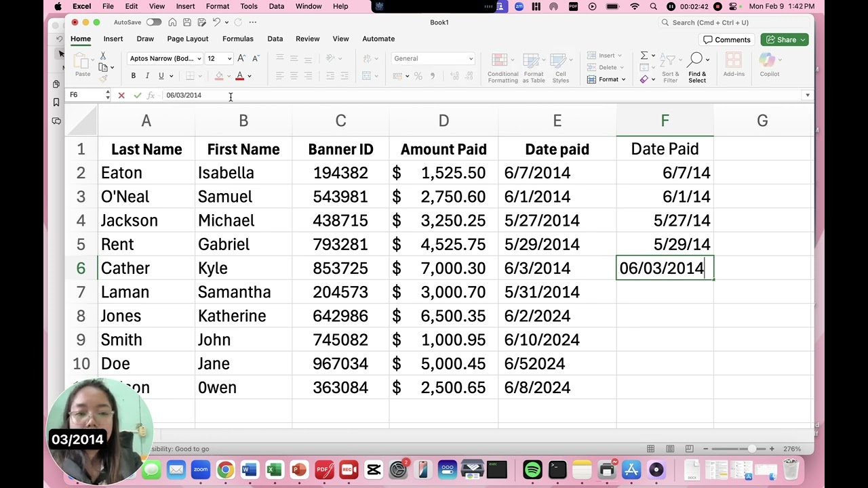Click the Cut scissors icon
Image resolution: width=868 pixels, height=488 pixels.
point(103,56)
